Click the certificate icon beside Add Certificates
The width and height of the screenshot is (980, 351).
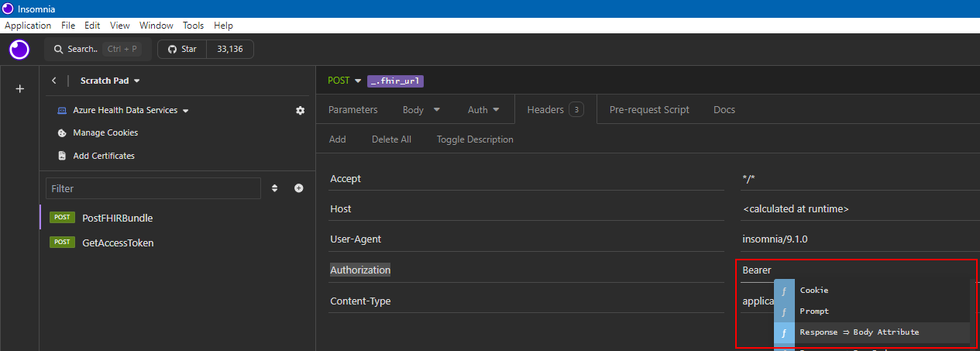point(63,156)
